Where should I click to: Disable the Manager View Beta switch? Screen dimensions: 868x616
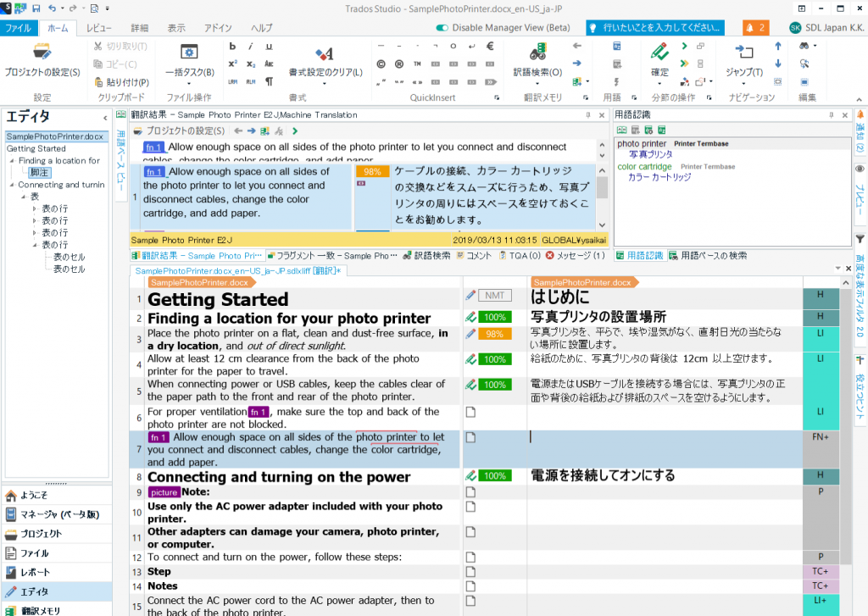tap(442, 26)
